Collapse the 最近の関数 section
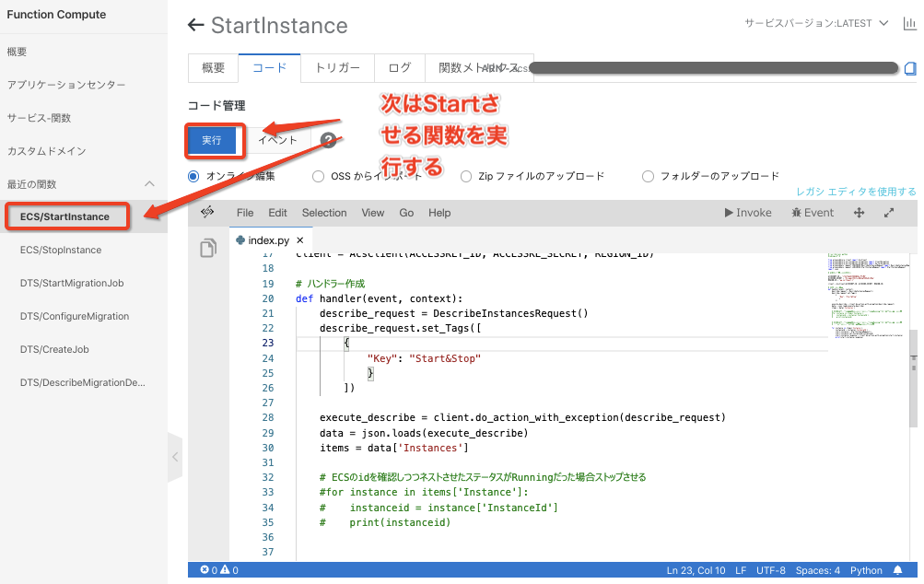 pyautogui.click(x=150, y=184)
